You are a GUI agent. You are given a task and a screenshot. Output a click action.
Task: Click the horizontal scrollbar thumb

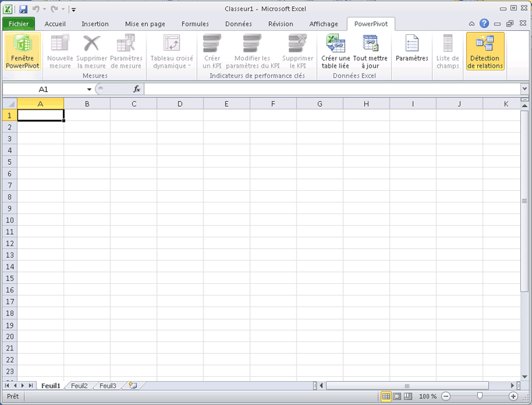point(407,386)
